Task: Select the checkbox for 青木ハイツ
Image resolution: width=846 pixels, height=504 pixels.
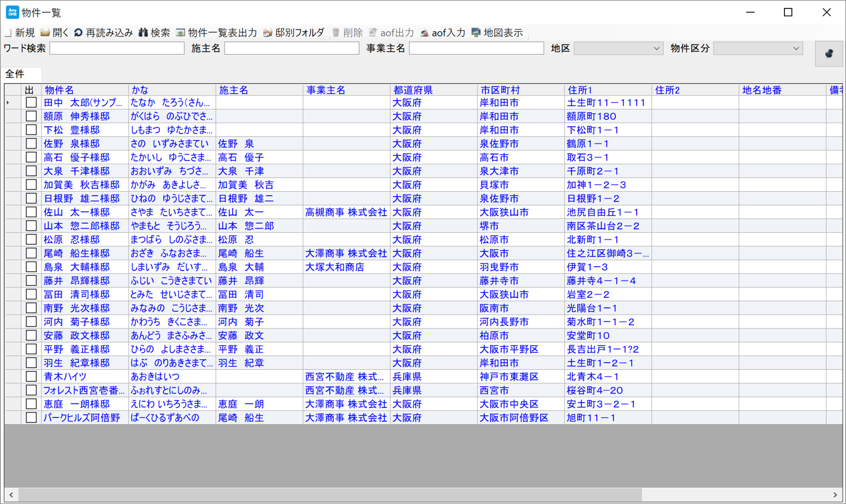Action: click(31, 377)
